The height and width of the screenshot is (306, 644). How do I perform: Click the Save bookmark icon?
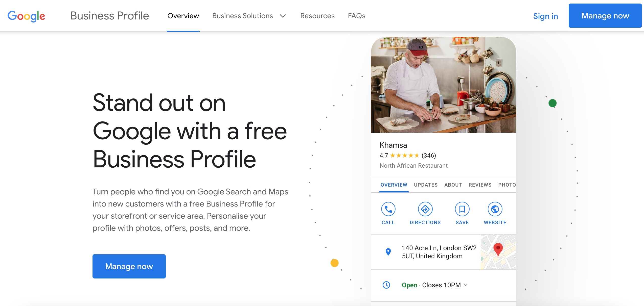click(462, 209)
